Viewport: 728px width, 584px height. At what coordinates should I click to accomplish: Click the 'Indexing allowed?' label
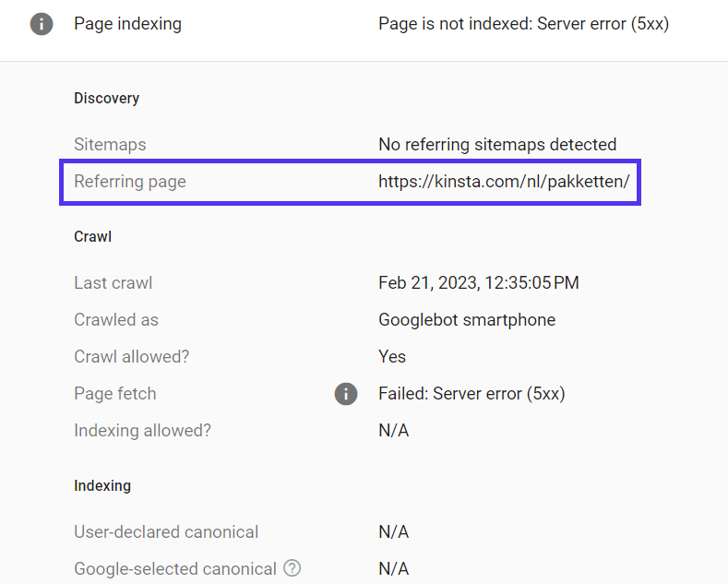142,430
